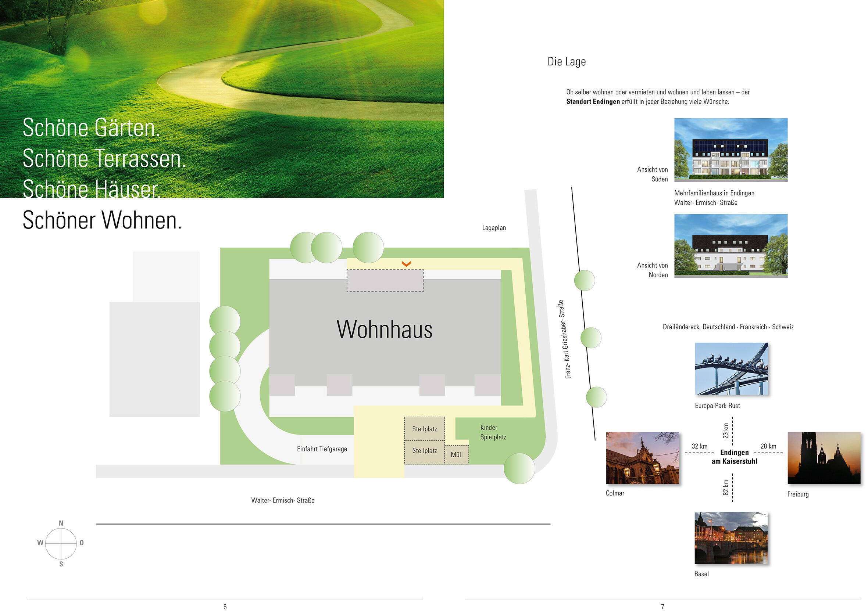Image resolution: width=868 pixels, height=612 pixels.
Task: Click the south view building rendering
Action: 731,150
